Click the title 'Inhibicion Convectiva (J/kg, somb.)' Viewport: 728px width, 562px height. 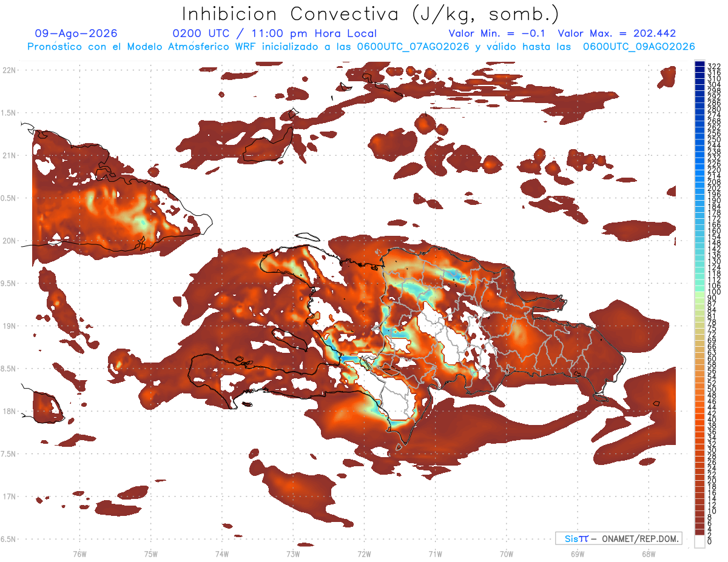(371, 14)
